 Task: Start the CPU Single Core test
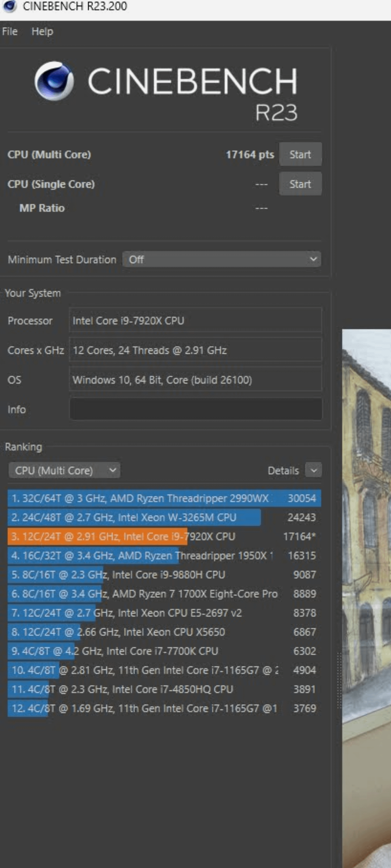(x=300, y=184)
